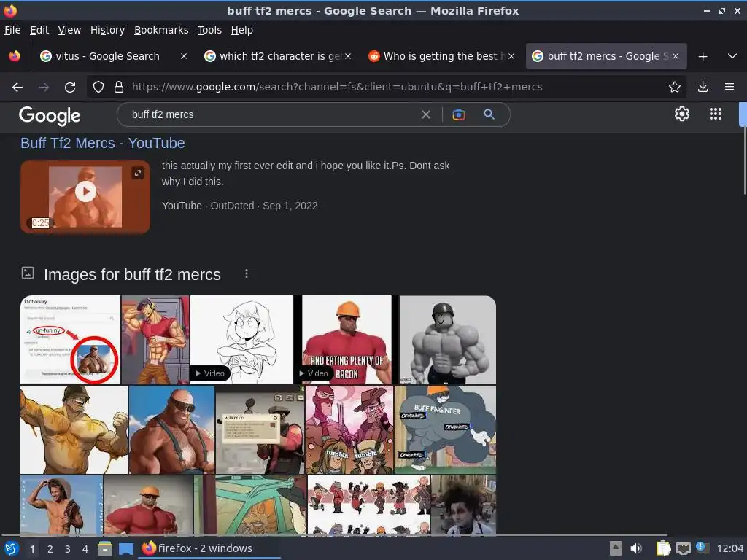Viewport: 747px width, 560px height.
Task: Open Google quick settings gear
Action: pyautogui.click(x=682, y=114)
